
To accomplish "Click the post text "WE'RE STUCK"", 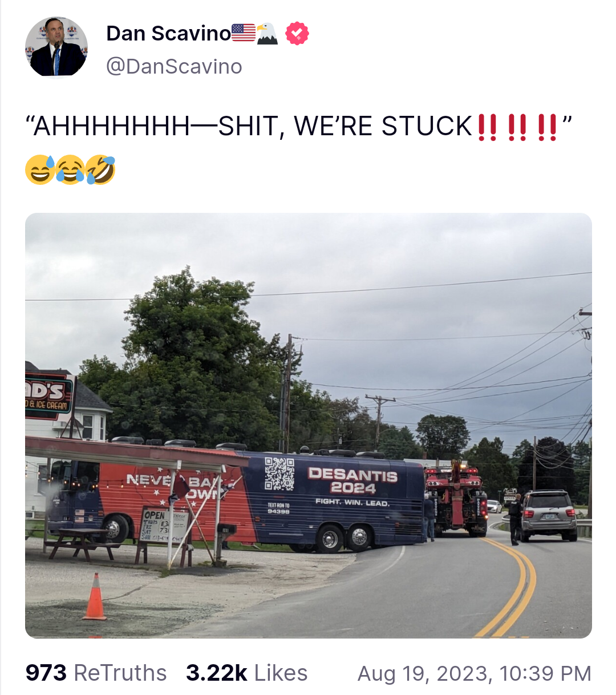I will click(383, 126).
